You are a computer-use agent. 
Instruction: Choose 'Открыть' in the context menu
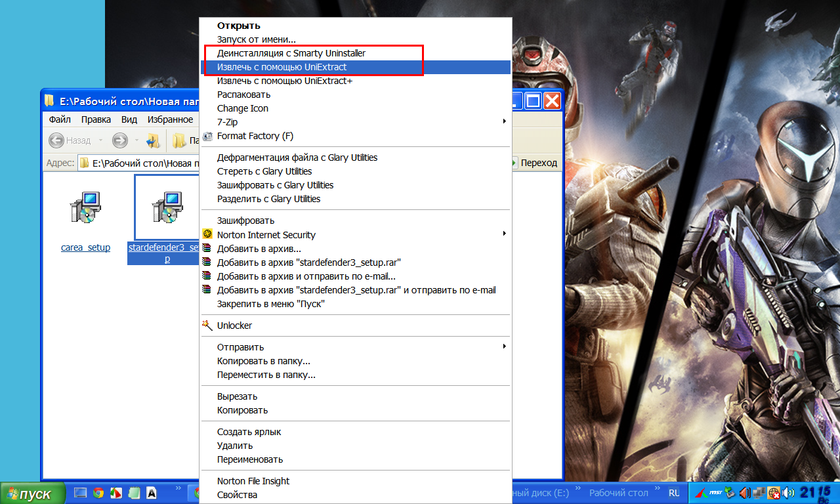[355, 26]
